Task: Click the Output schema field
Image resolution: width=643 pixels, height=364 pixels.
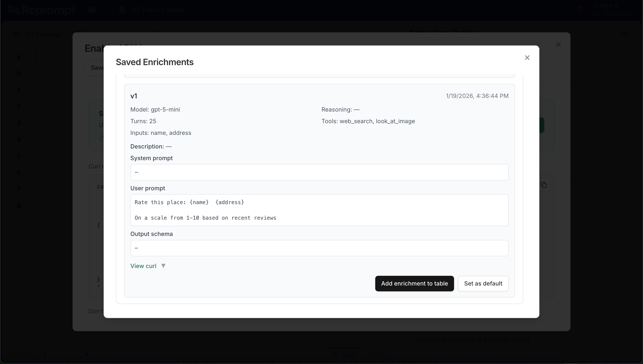Action: point(319,248)
